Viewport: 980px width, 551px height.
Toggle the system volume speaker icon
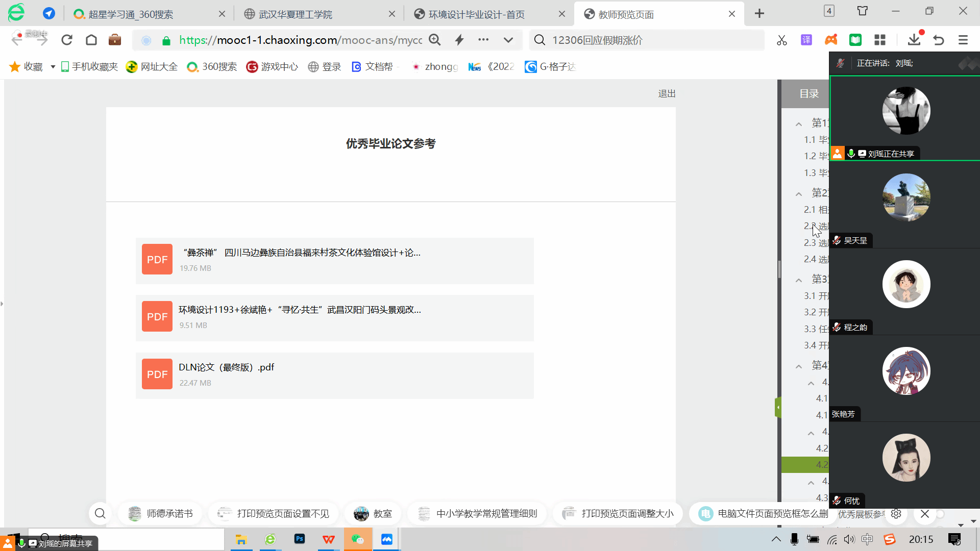(x=849, y=539)
